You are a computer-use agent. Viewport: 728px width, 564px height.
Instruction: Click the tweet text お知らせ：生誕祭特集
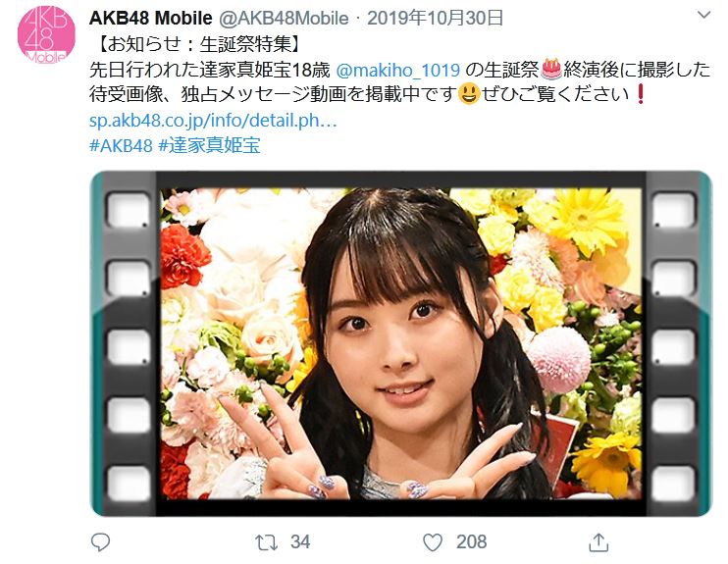pos(199,44)
